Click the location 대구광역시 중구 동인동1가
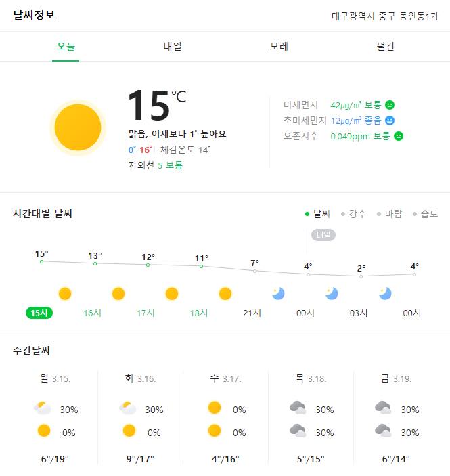This screenshot has width=450, height=476. click(x=385, y=16)
